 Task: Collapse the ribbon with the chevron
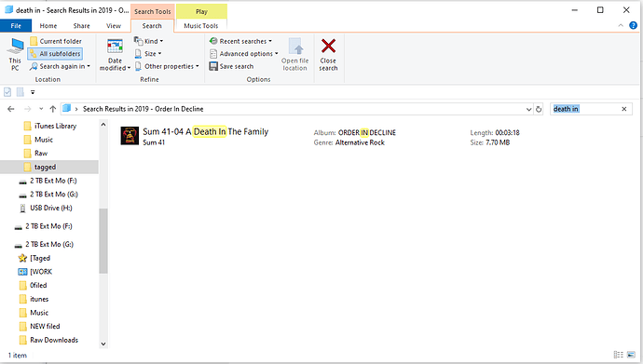(x=621, y=25)
